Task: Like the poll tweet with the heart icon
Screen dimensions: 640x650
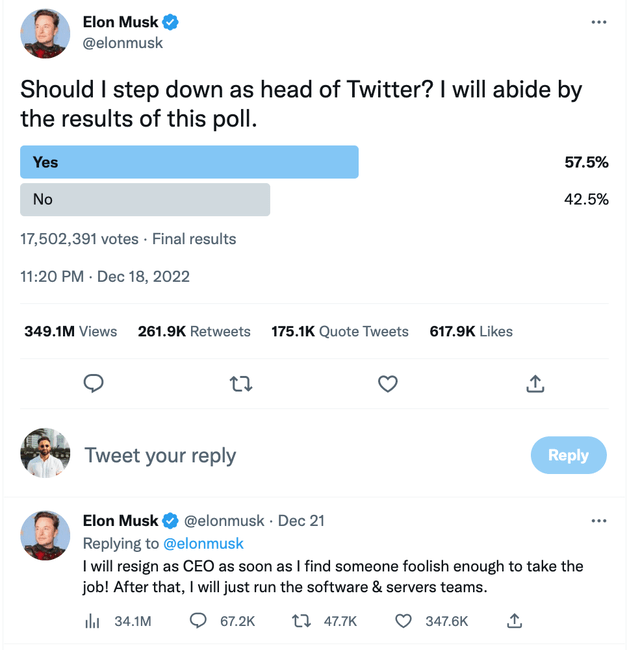Action: point(388,383)
